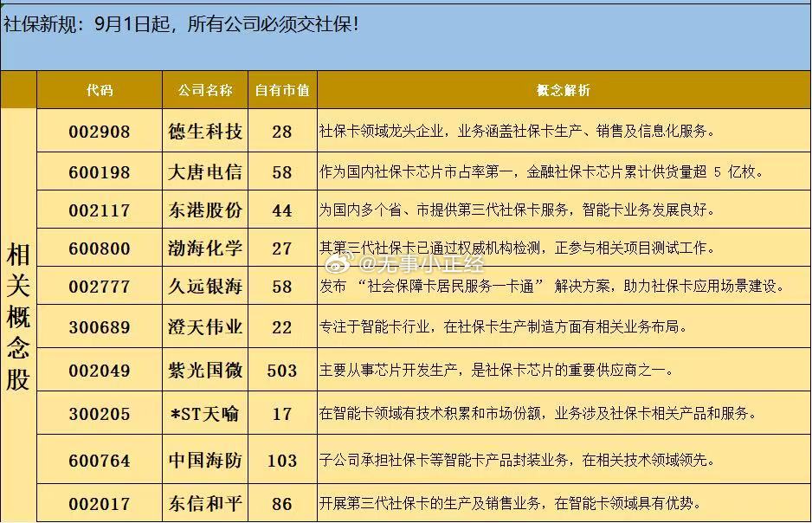
Task: Click stock code 600198
Action: (x=100, y=172)
